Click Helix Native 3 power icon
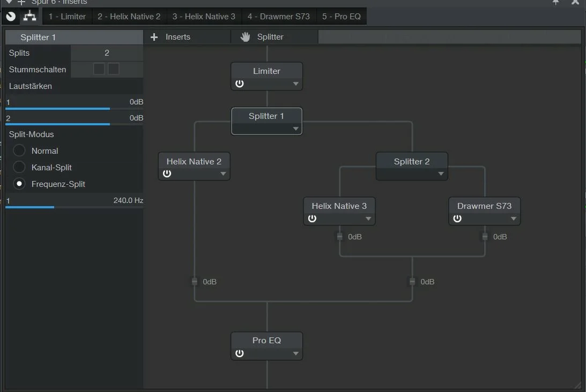This screenshot has height=392, width=586. click(312, 218)
